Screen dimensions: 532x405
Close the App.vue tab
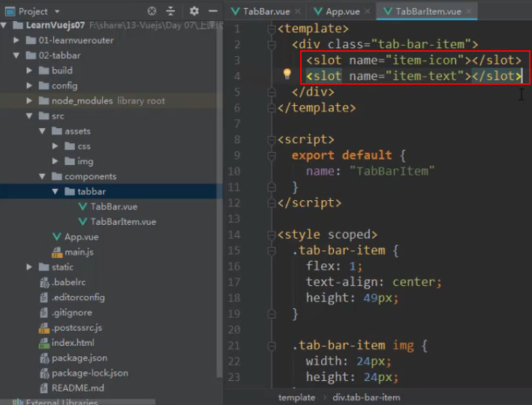click(367, 11)
